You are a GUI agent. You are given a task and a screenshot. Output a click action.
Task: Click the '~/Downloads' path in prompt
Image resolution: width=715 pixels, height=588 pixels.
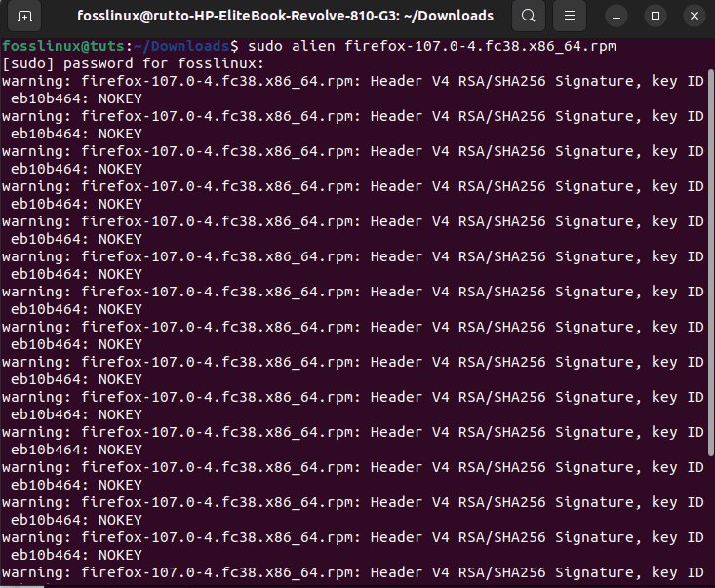coord(181,46)
